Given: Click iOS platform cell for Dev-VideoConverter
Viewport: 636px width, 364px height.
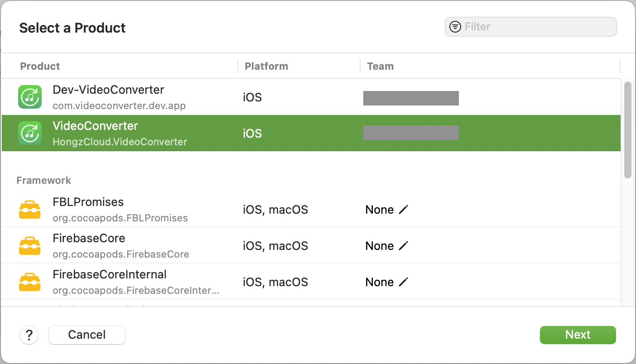Looking at the screenshot, I should click(252, 97).
